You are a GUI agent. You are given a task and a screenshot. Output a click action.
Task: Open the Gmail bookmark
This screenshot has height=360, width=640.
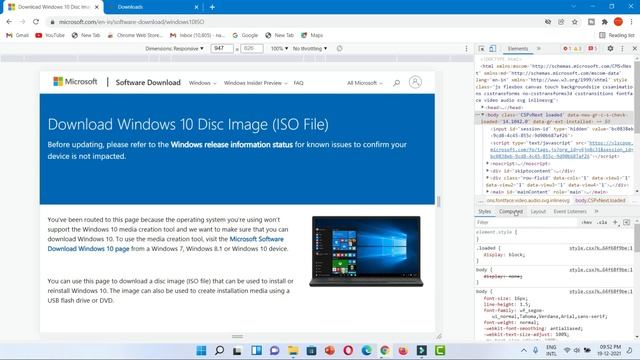click(17, 35)
